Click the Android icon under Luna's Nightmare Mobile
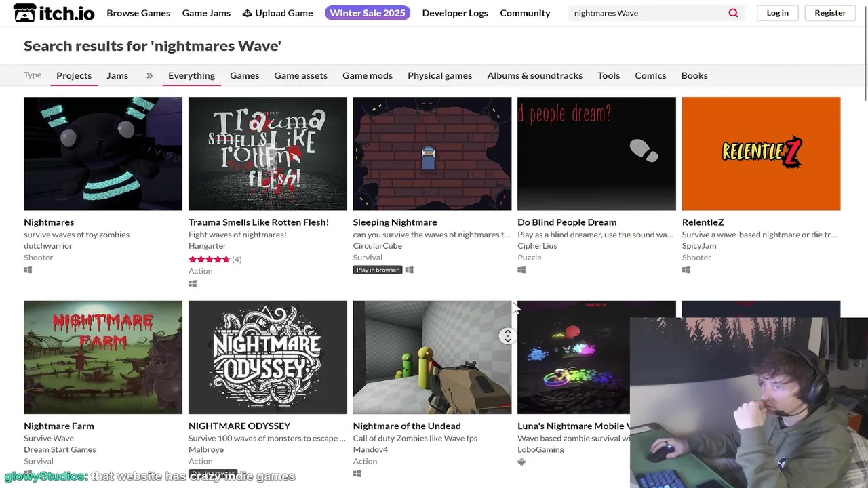868x488 pixels. [x=521, y=462]
